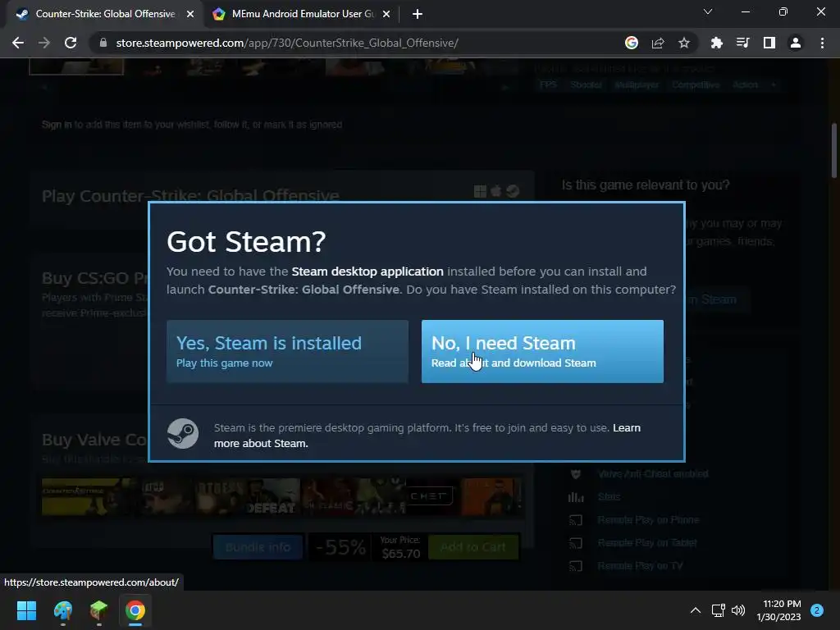Click the browser forward arrow
840x630 pixels.
44,43
